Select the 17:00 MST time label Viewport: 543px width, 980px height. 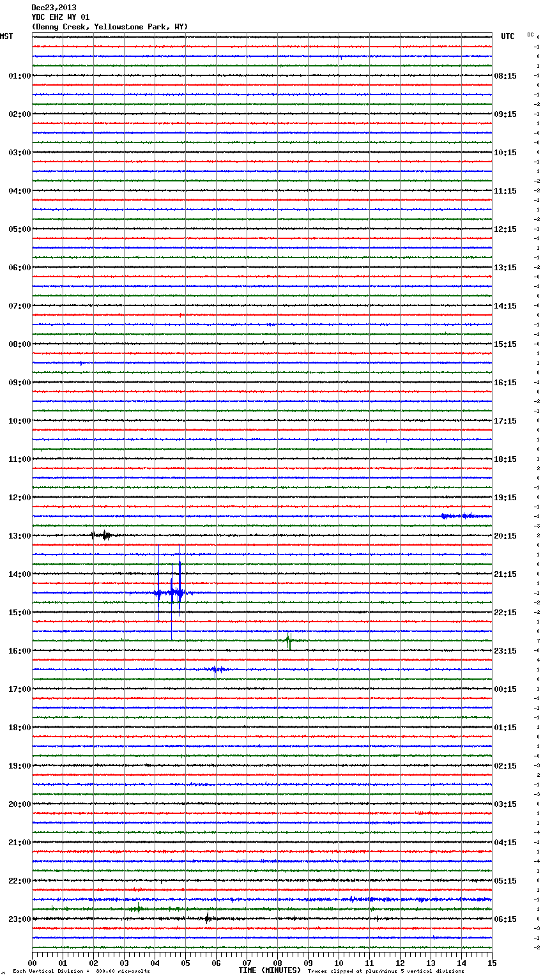point(19,689)
